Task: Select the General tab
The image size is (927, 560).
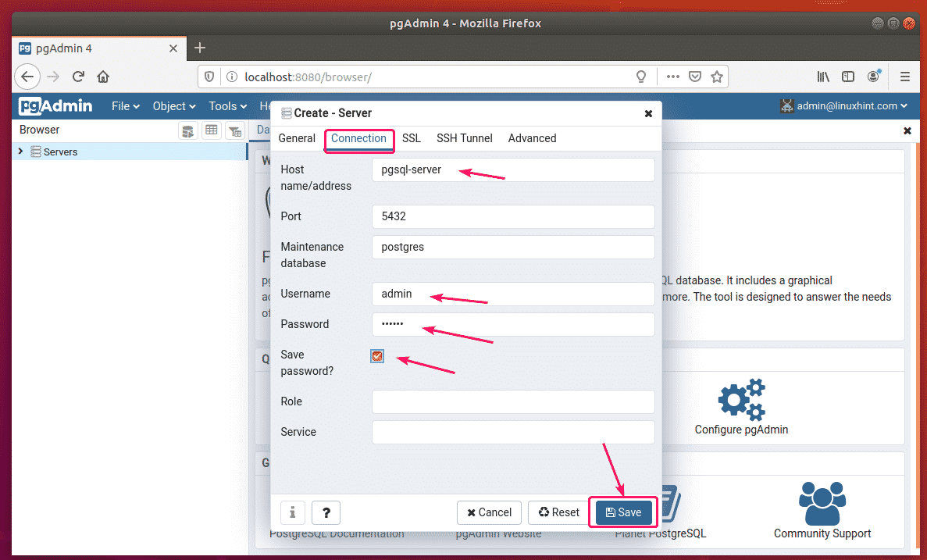Action: (297, 138)
